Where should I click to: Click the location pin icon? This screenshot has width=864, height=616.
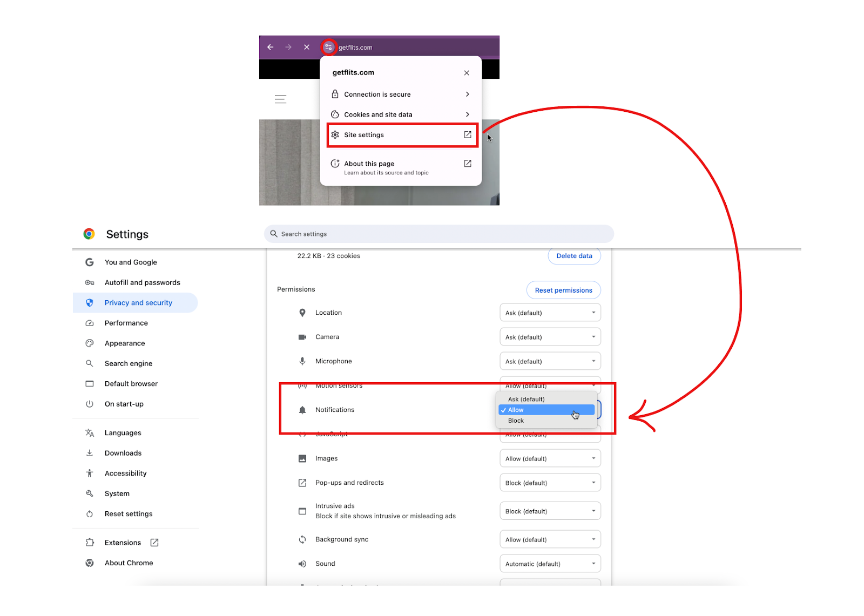(x=302, y=313)
